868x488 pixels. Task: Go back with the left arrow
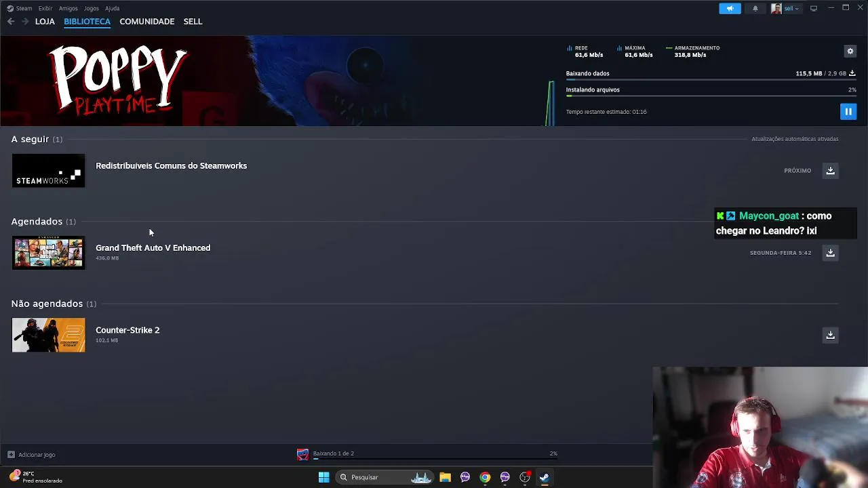pyautogui.click(x=11, y=22)
